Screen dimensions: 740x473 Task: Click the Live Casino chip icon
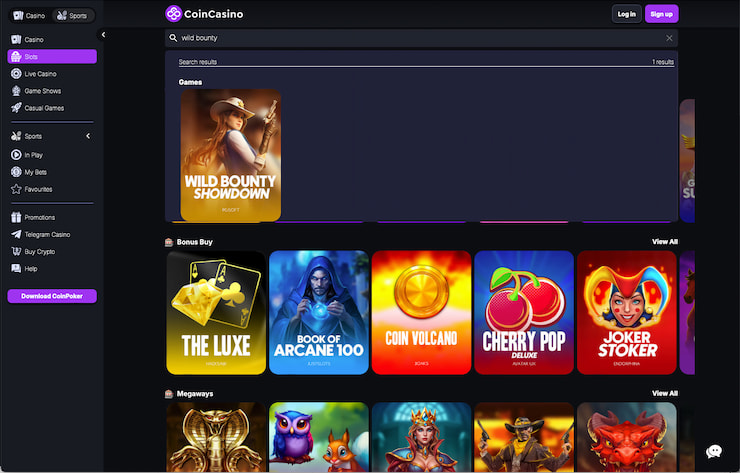click(16, 74)
